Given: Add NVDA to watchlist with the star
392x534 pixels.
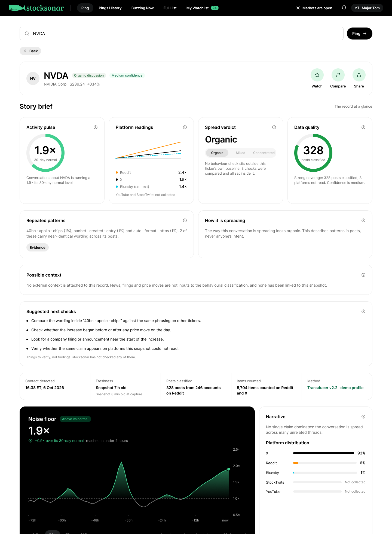Looking at the screenshot, I should tap(317, 75).
